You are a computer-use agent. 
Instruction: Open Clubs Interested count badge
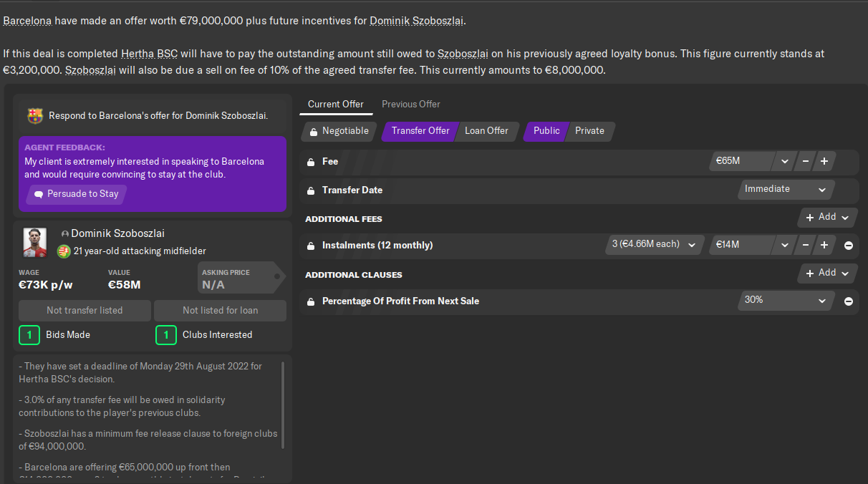165,335
